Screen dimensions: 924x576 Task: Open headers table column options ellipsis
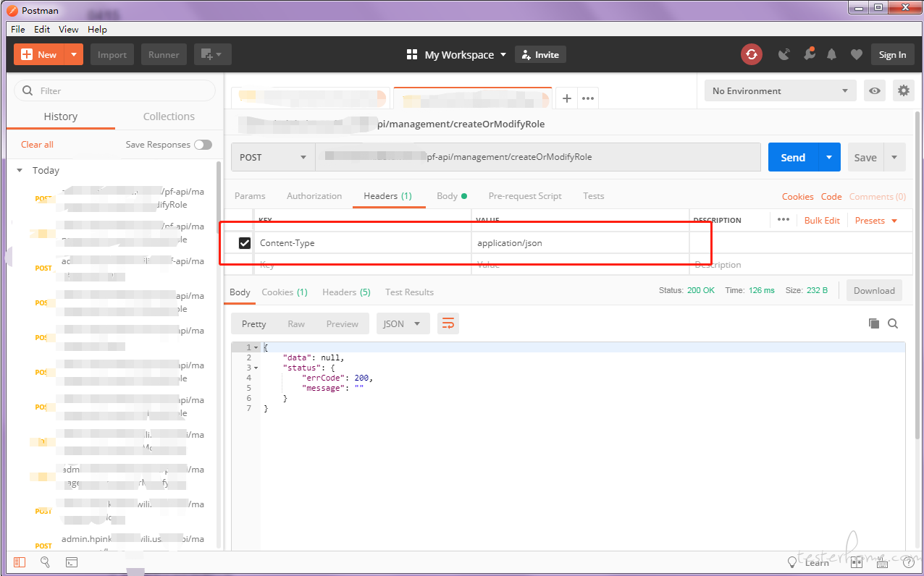tap(783, 219)
